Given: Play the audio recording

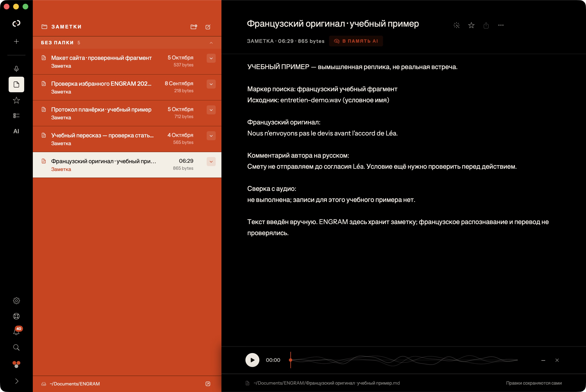Looking at the screenshot, I should pyautogui.click(x=252, y=360).
